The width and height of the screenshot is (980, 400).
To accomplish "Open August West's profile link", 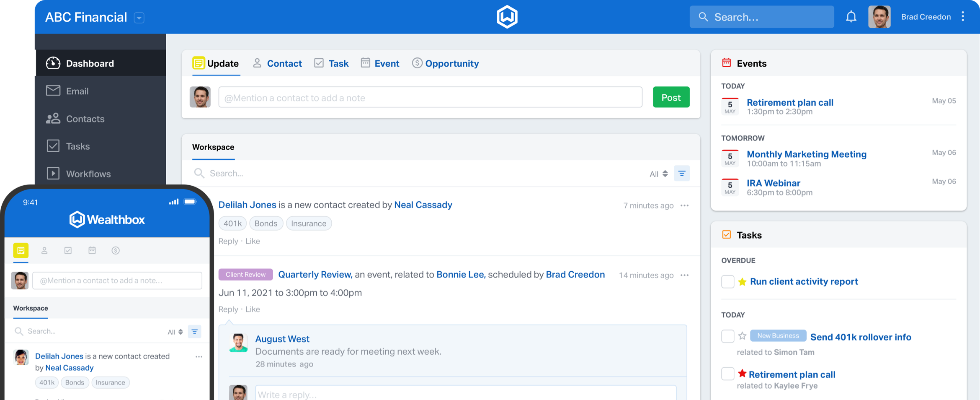I will coord(282,339).
